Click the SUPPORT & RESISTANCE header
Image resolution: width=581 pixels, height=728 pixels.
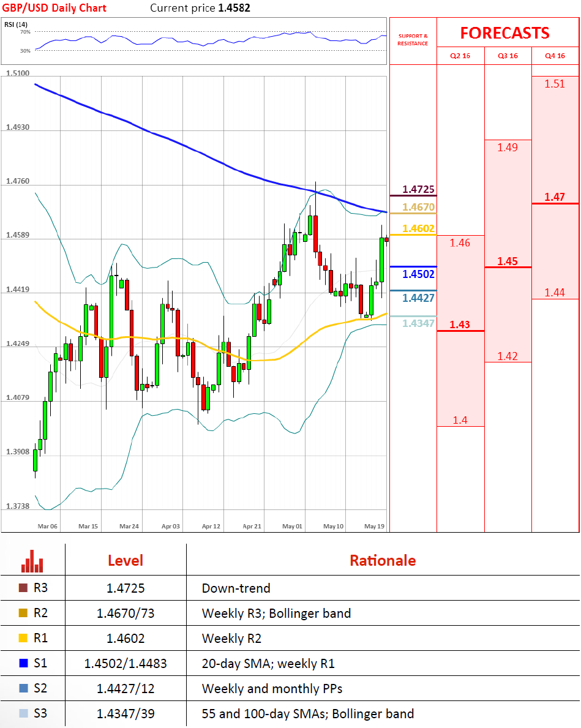click(413, 39)
